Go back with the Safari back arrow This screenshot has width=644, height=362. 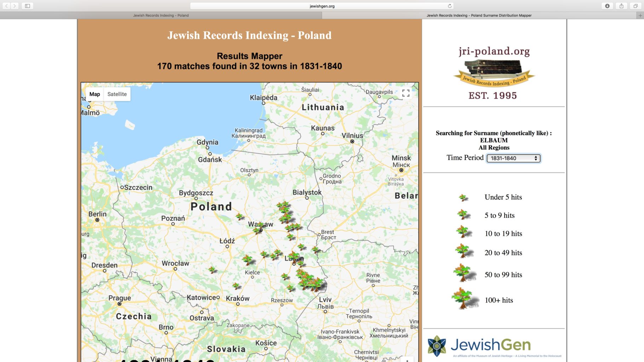tap(6, 6)
